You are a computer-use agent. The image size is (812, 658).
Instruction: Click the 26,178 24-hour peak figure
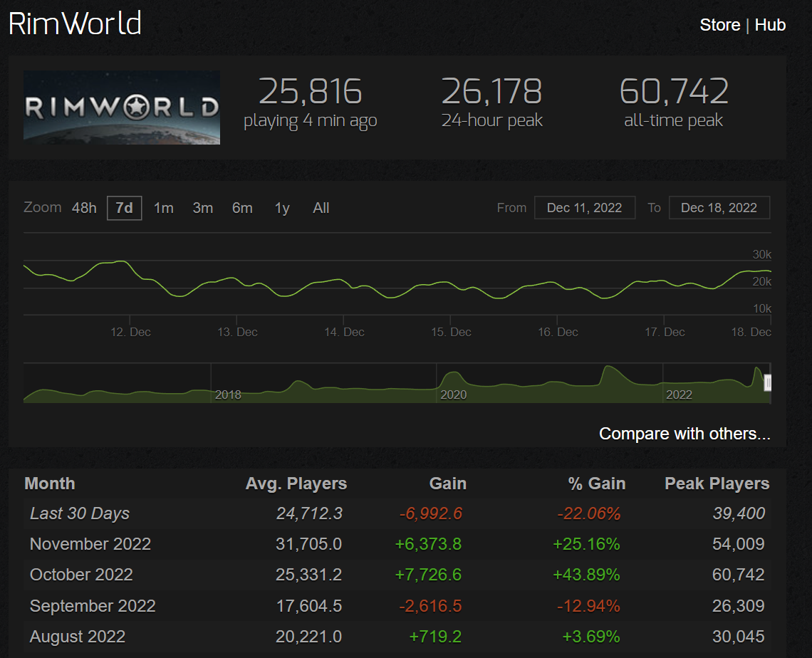pos(491,92)
